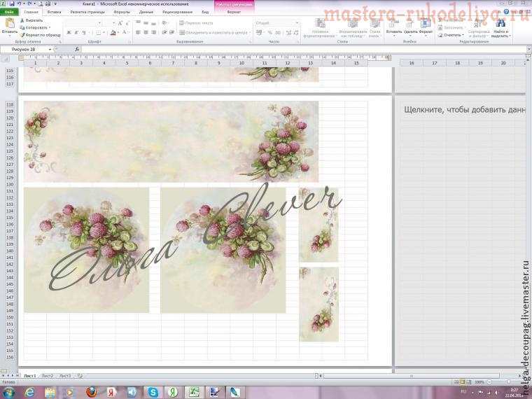Open Format as Table (Форматировать как таблицу)
Image resolution: width=532 pixels, height=399 pixels.
pos(353,28)
